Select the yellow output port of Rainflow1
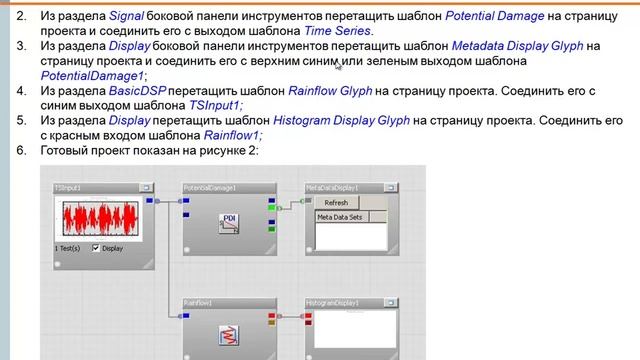Viewport: 640px width, 360px height. click(272, 323)
